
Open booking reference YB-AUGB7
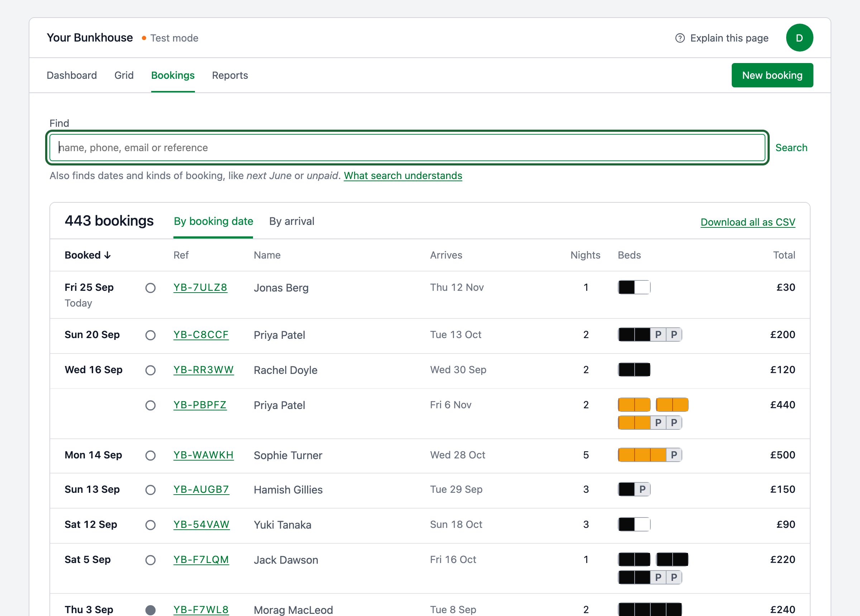coord(201,489)
